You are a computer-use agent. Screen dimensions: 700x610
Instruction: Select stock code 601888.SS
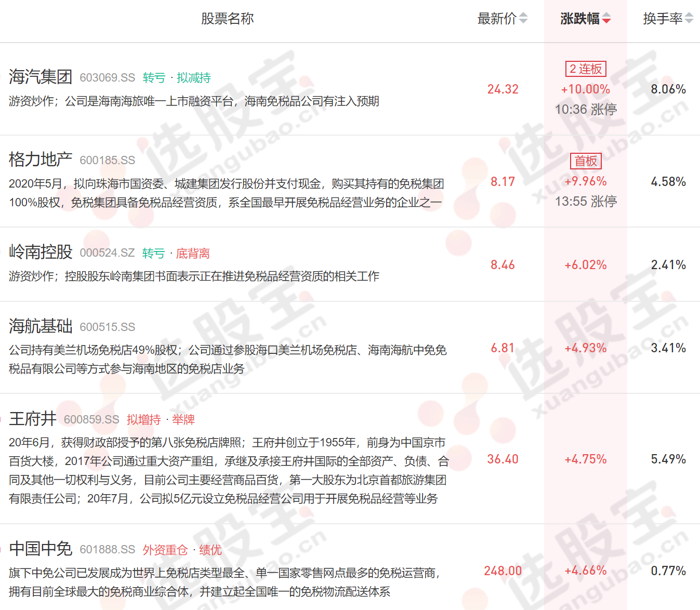(107, 550)
